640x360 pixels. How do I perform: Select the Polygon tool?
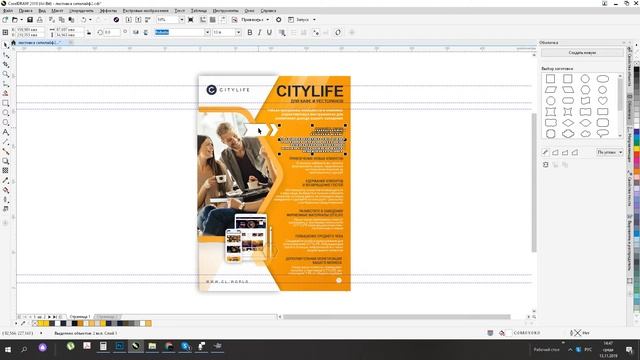6,122
